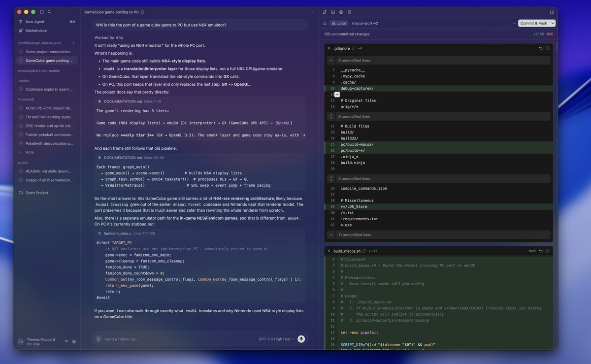Open conversation more options ellipsis

click(x=312, y=12)
